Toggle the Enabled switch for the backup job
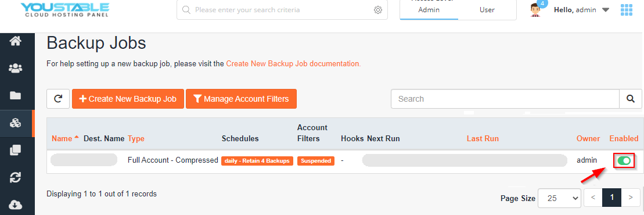 click(x=624, y=160)
